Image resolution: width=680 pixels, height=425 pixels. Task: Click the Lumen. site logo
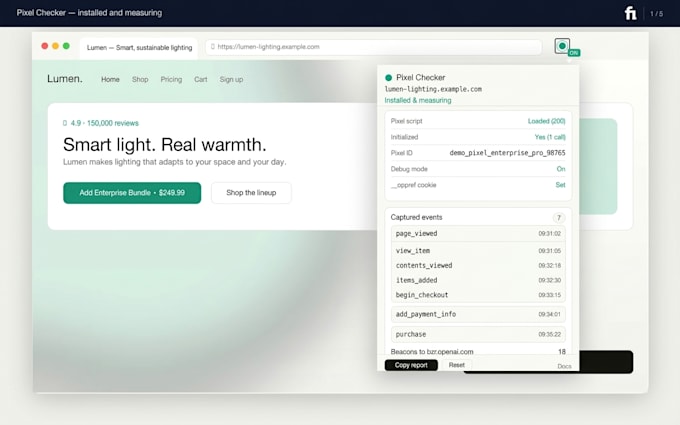[65, 79]
